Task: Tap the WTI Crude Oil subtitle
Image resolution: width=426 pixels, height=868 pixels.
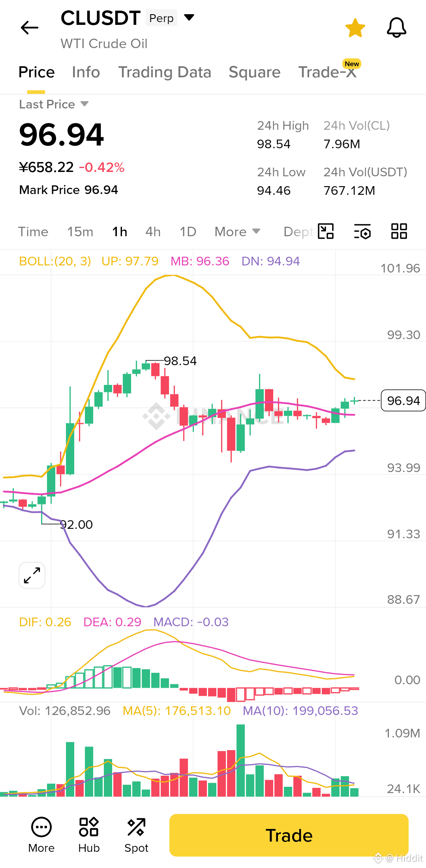Action: (x=104, y=44)
